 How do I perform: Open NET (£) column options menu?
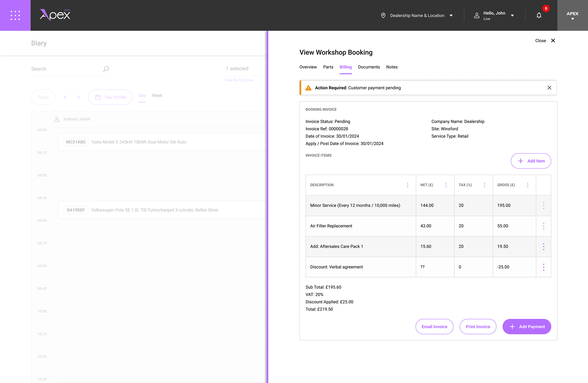click(x=446, y=185)
